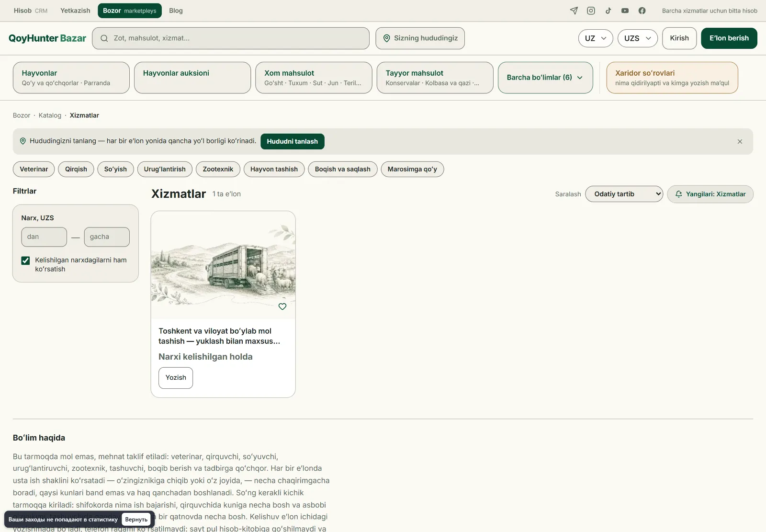766x532 pixels.
Task: Click the 'gacha' maximum price field
Action: click(x=107, y=237)
